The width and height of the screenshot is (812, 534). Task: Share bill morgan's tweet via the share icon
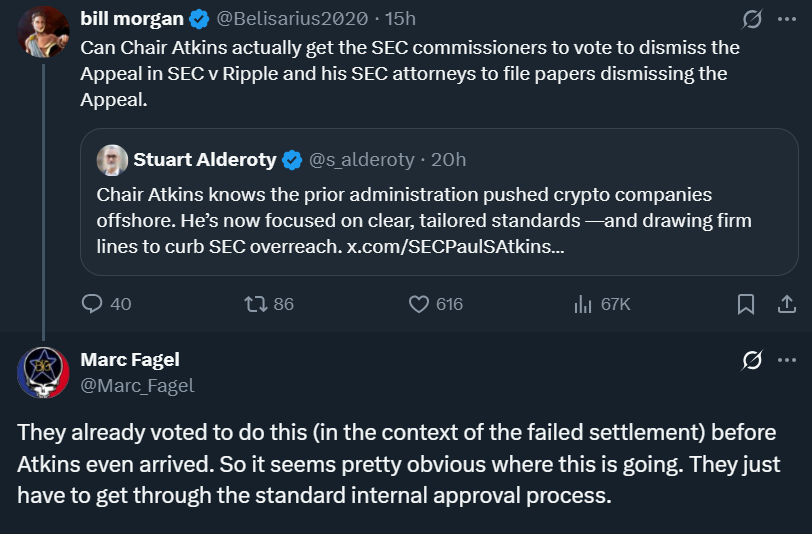pos(787,304)
